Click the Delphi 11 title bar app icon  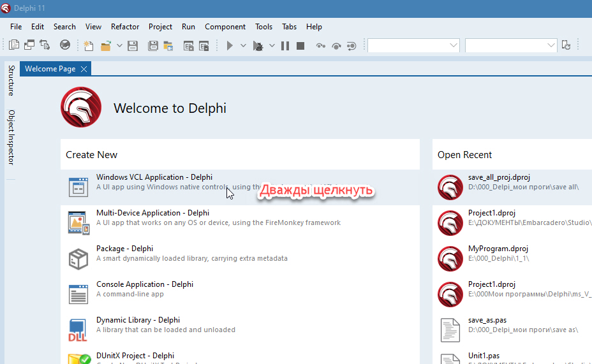point(6,8)
